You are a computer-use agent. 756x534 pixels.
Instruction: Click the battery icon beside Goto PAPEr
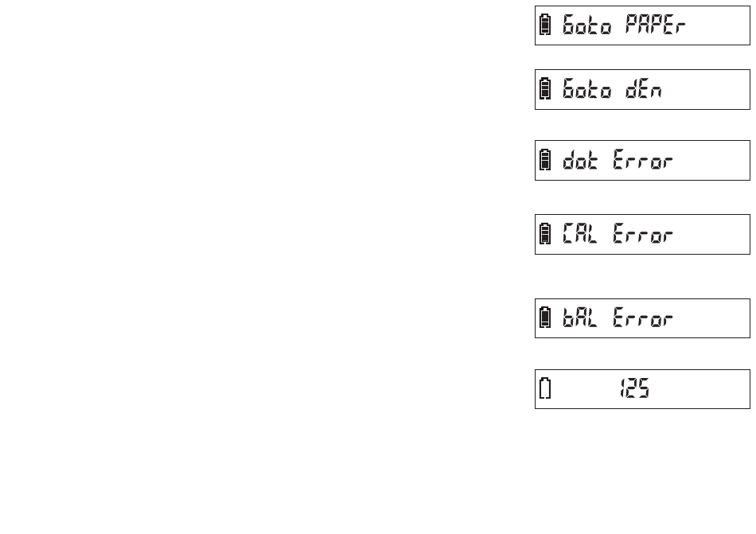pyautogui.click(x=545, y=25)
